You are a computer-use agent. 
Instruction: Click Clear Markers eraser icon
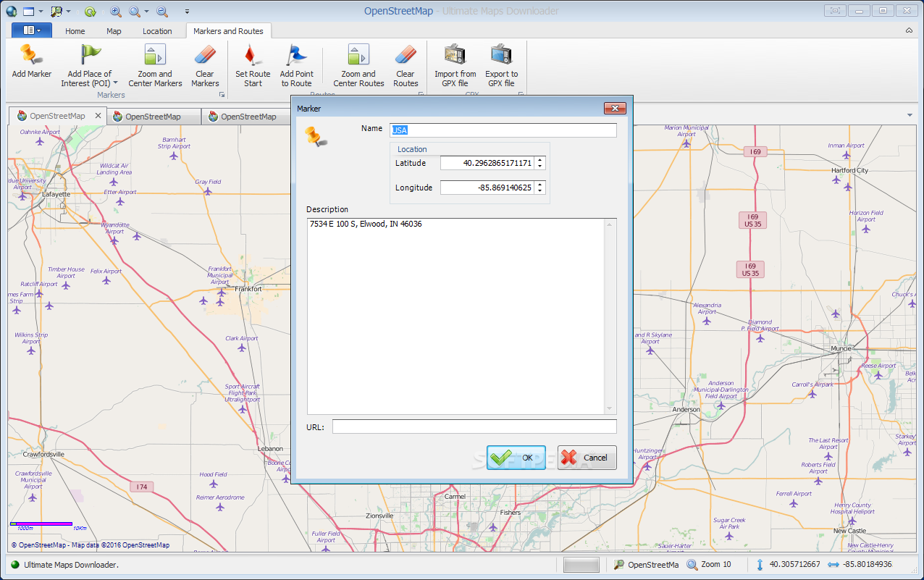[205, 55]
